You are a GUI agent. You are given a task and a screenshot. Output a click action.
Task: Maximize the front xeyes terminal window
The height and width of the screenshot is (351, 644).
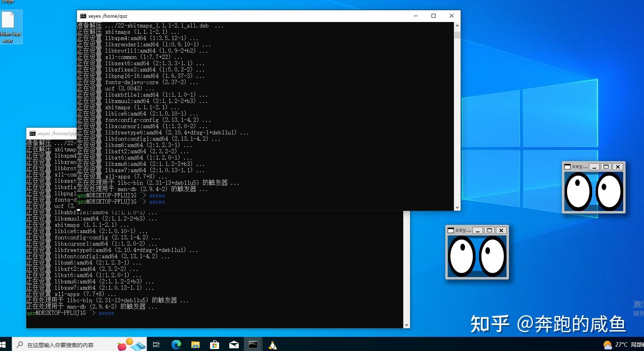[434, 16]
